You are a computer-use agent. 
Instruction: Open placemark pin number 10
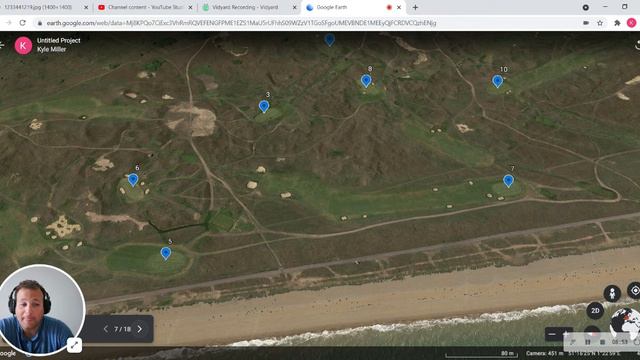497,81
